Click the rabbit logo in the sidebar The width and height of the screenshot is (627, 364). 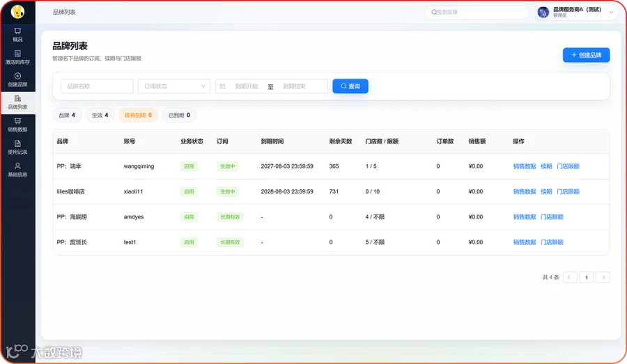click(x=17, y=12)
